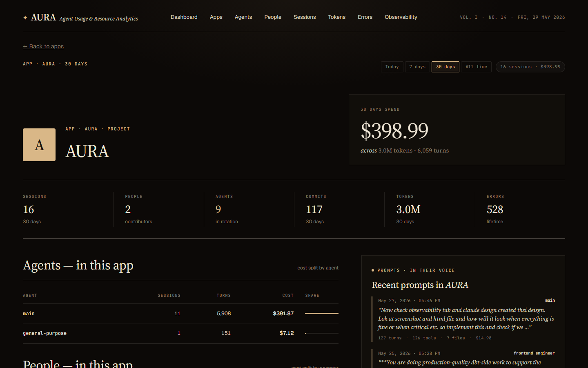588x368 pixels.
Task: Click the 5,908 turns cell
Action: [224, 314]
